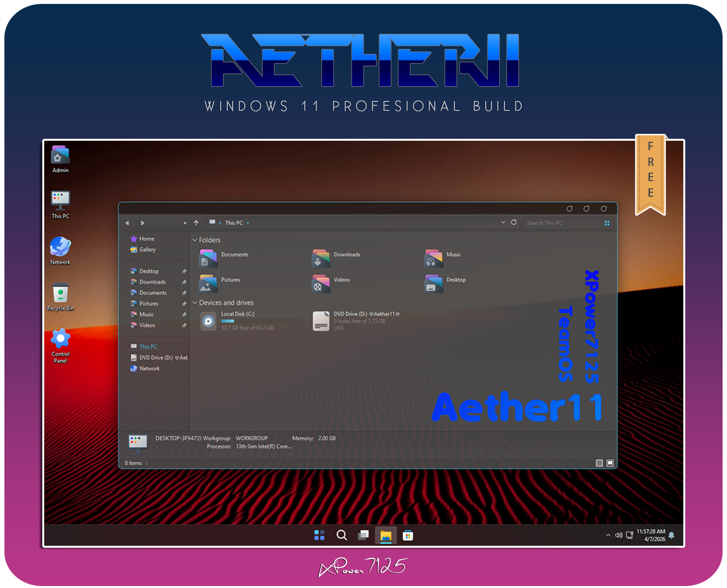Open the address bar history dropdown
The height and width of the screenshot is (588, 727).
tap(503, 223)
